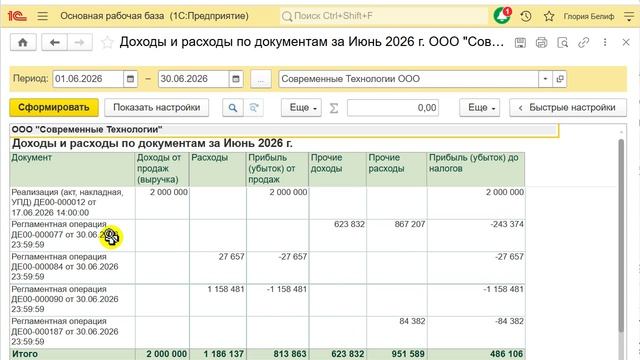This screenshot has height=360, width=640.
Task: Print the report
Action: point(541,42)
